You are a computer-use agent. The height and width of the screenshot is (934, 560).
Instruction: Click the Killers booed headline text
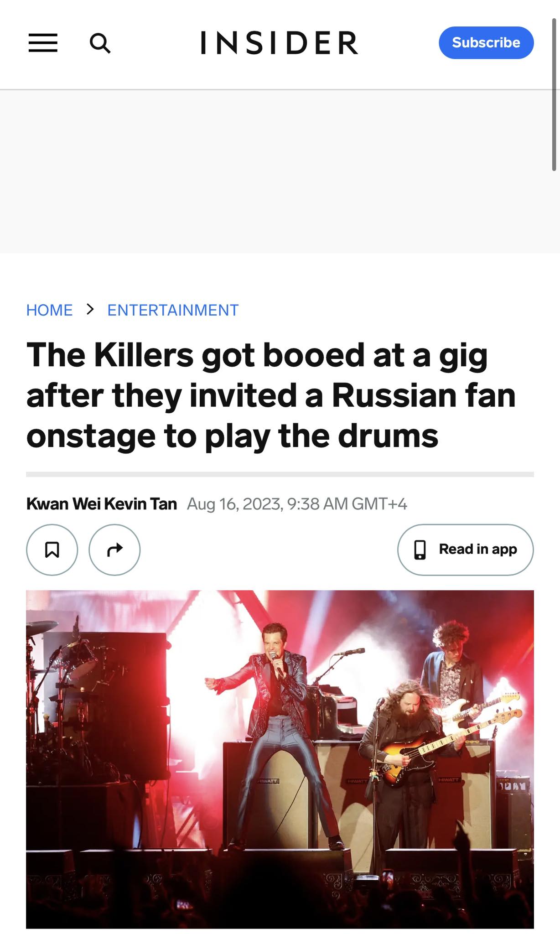[271, 395]
